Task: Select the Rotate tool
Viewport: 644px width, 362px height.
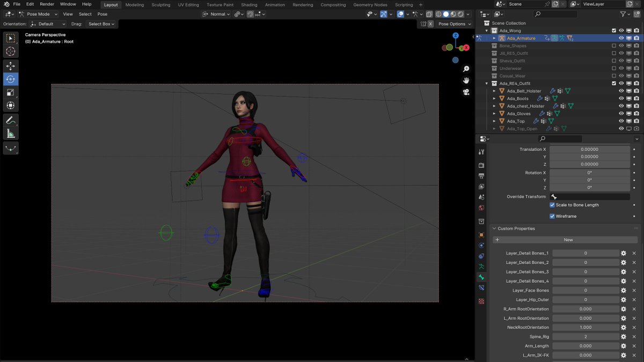Action: tap(11, 79)
